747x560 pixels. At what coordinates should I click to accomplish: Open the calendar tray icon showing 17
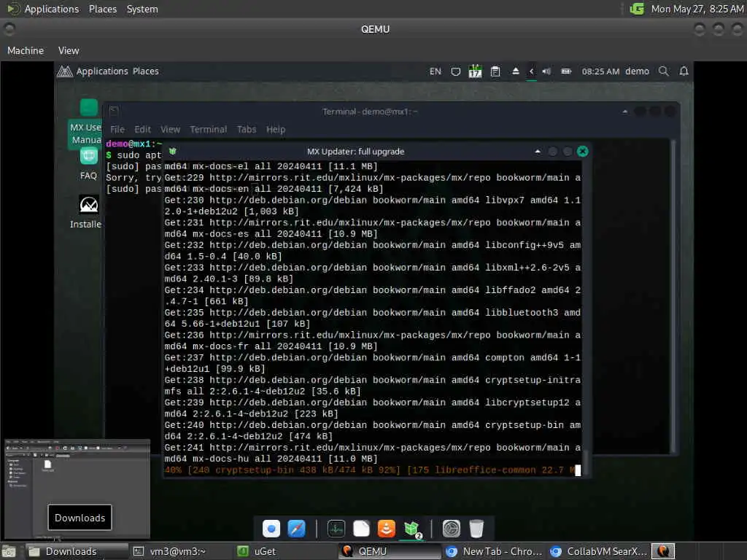click(475, 71)
